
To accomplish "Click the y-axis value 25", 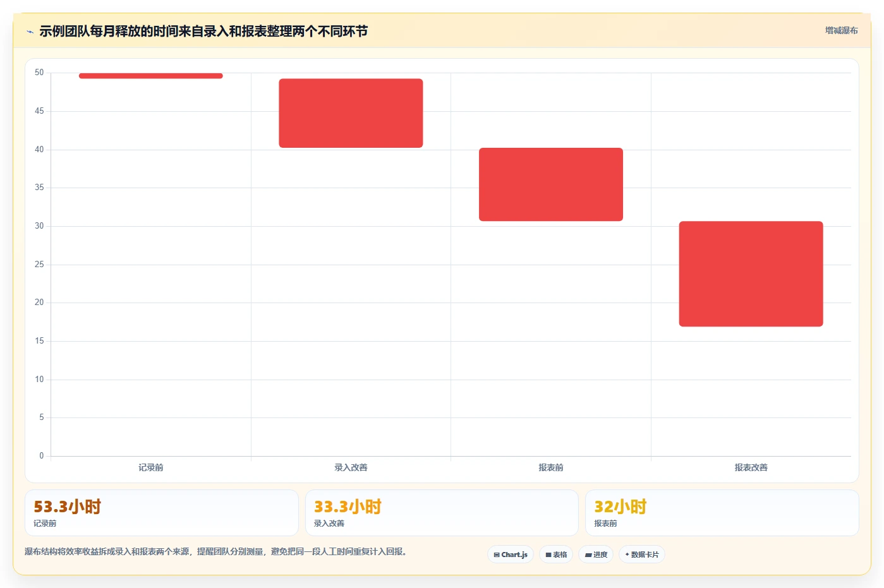I will tap(39, 264).
